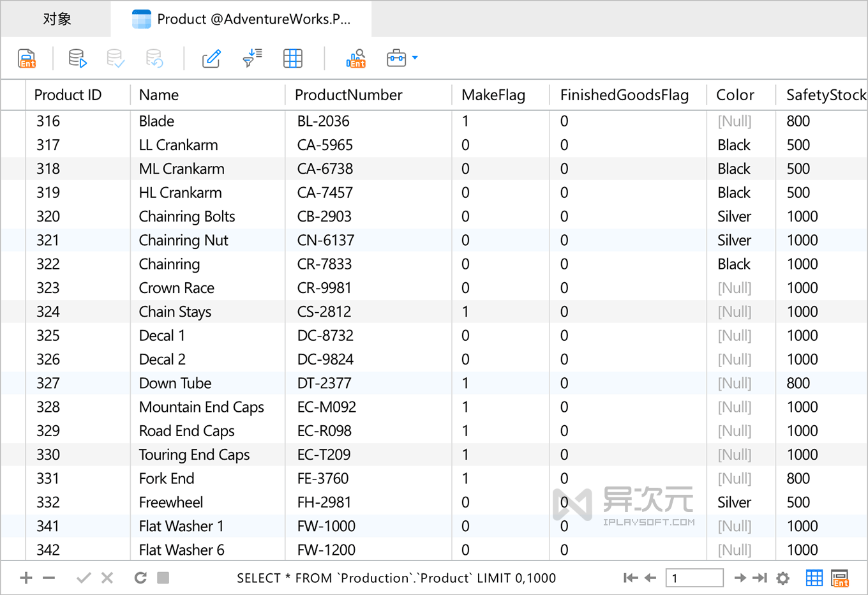Screen dimensions: 868x595
Task: Jump to the last page
Action: (x=759, y=578)
